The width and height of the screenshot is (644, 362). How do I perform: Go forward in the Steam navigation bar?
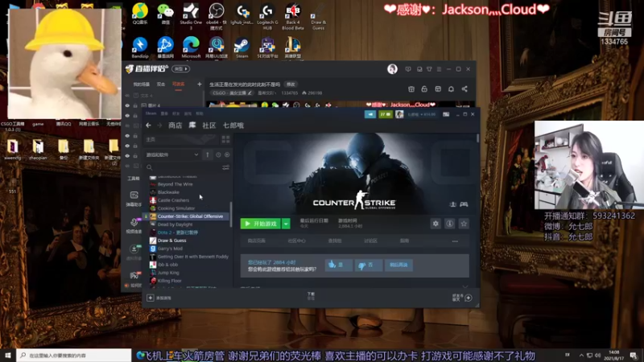coord(159,125)
